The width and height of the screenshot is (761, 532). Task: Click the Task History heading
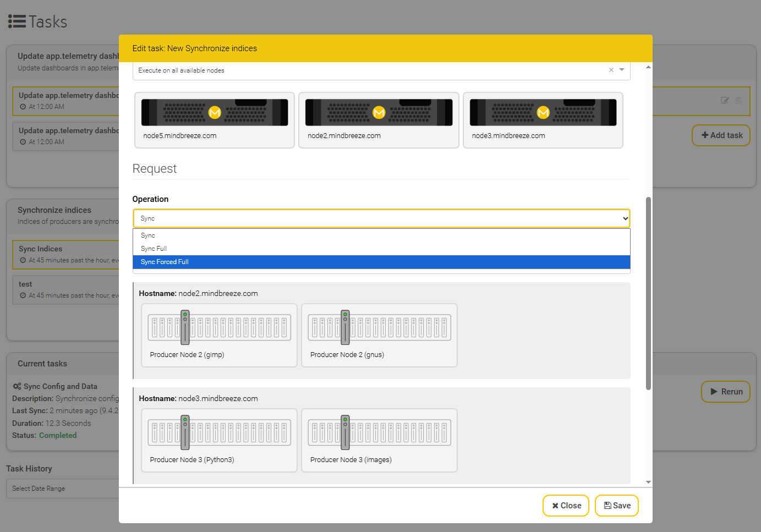click(x=29, y=469)
